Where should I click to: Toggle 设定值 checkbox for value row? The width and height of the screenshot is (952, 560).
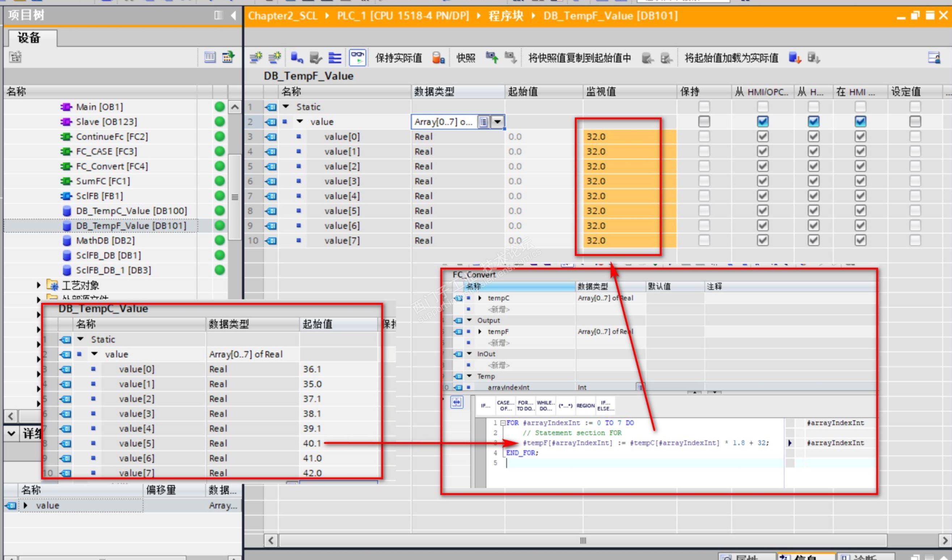coord(915,122)
